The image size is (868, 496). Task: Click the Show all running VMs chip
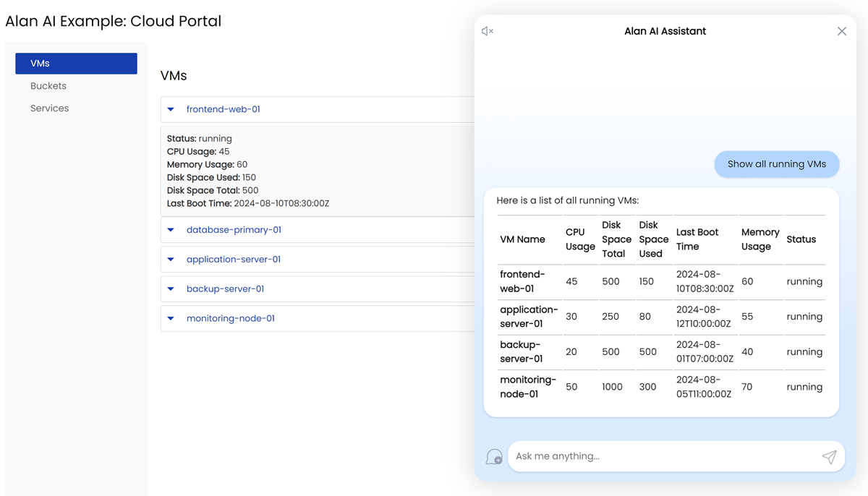point(776,164)
